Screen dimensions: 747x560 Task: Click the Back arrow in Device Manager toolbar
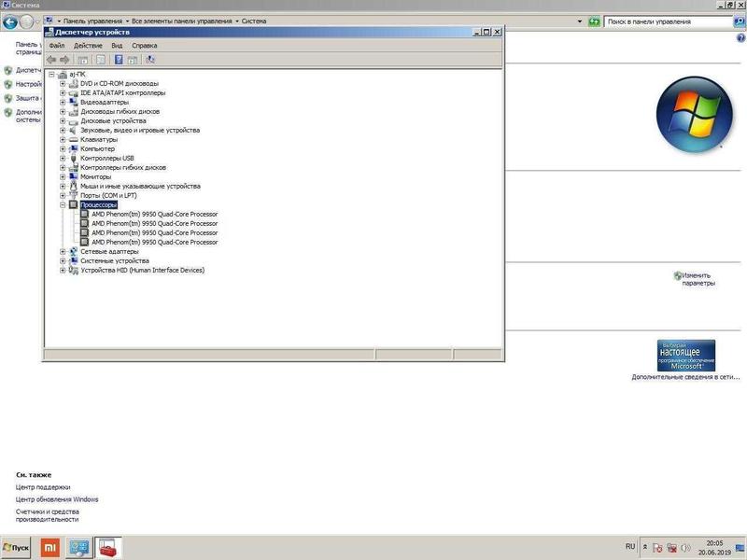coord(51,60)
